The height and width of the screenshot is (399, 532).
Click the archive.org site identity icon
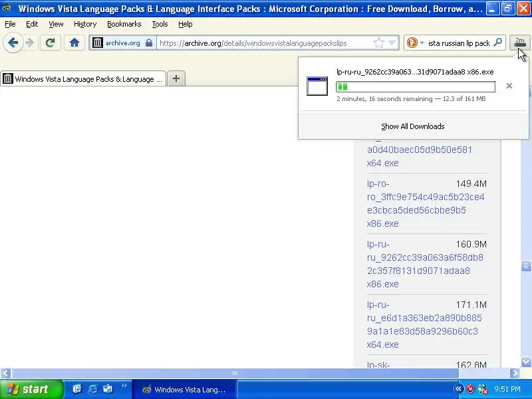[x=97, y=43]
